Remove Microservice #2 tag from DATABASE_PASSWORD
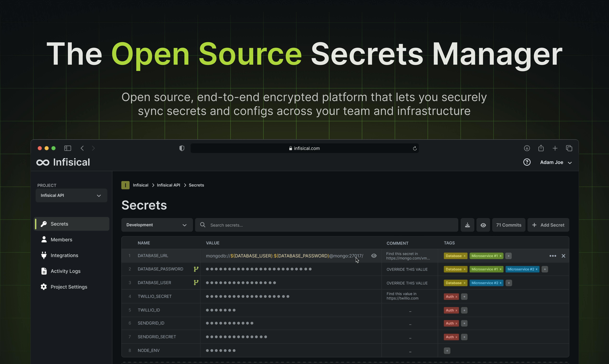 tap(537, 269)
